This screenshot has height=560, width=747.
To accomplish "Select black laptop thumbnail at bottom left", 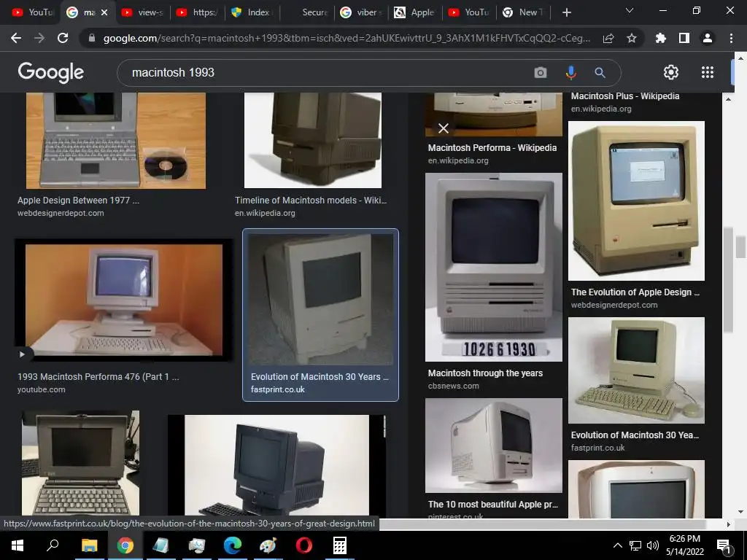I will point(80,463).
